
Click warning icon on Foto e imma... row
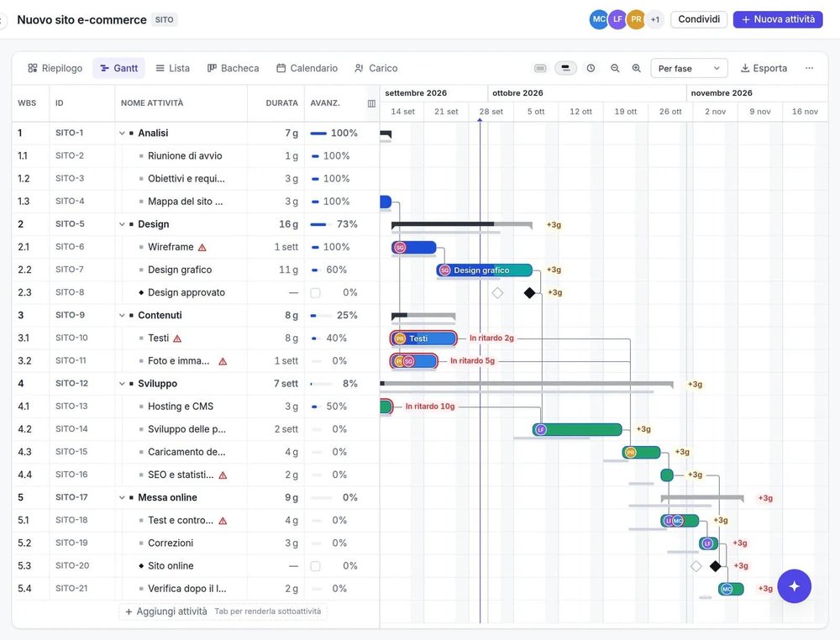click(x=223, y=361)
